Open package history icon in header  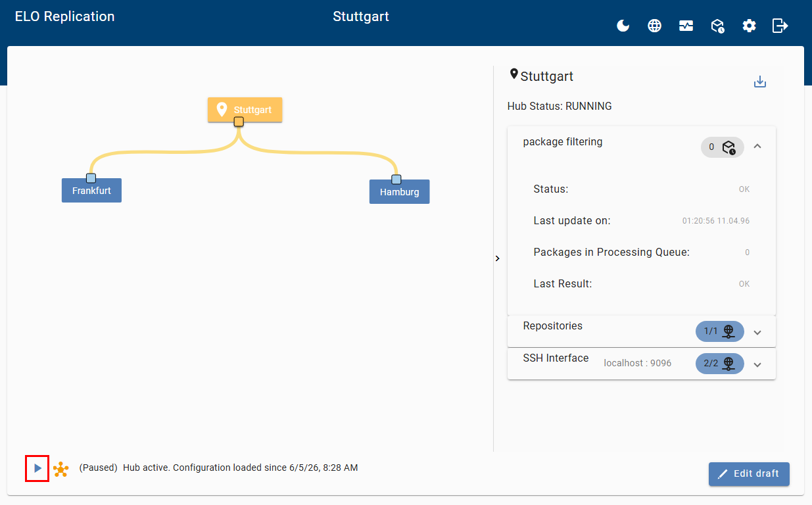click(717, 26)
